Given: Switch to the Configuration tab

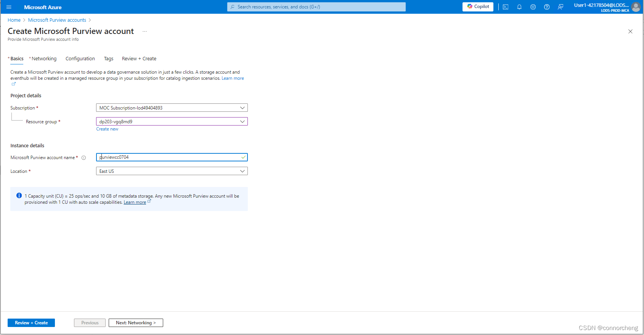Looking at the screenshot, I should coord(80,59).
